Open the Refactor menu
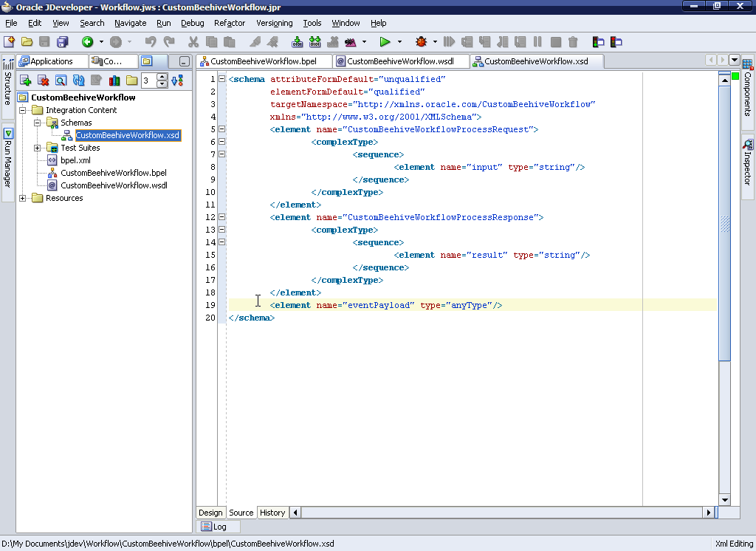756x551 pixels. (x=229, y=23)
